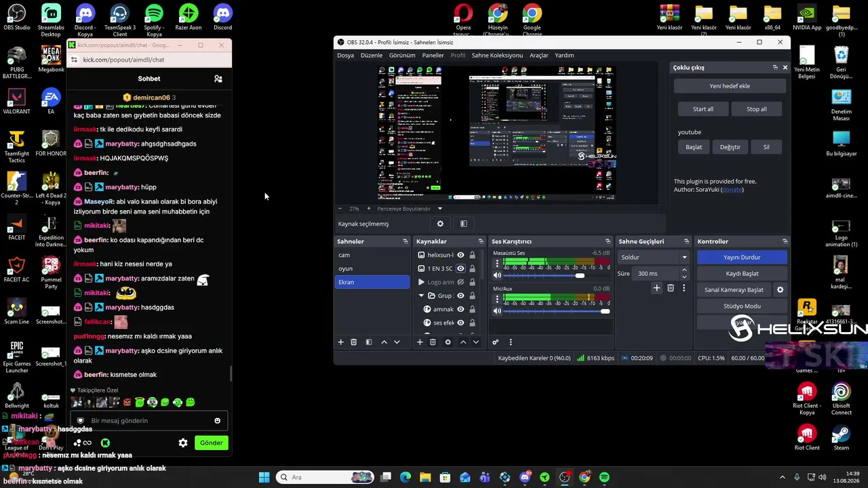Image resolution: width=868 pixels, height=488 pixels.
Task: Open Kick chat settings gear
Action: click(183, 443)
